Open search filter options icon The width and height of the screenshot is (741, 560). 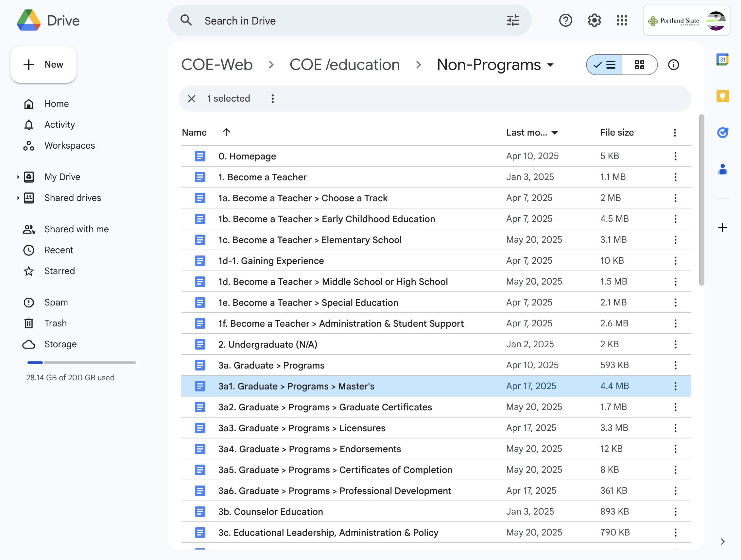click(x=512, y=20)
